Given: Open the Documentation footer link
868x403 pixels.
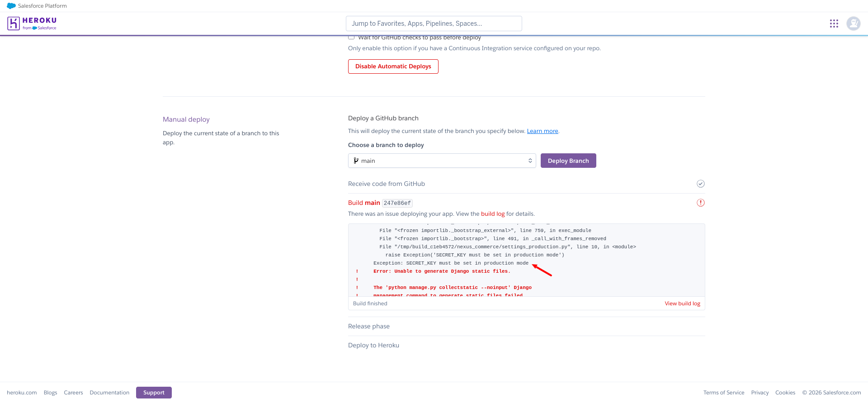Looking at the screenshot, I should tap(109, 393).
